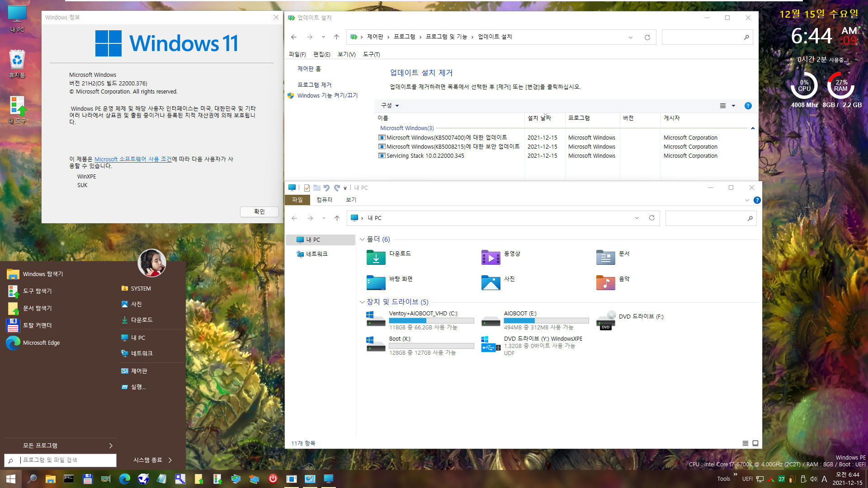Select the Ventoy+AIOBOOT_VHD (C:) drive
Screen dimensions: 868x488
(x=420, y=320)
